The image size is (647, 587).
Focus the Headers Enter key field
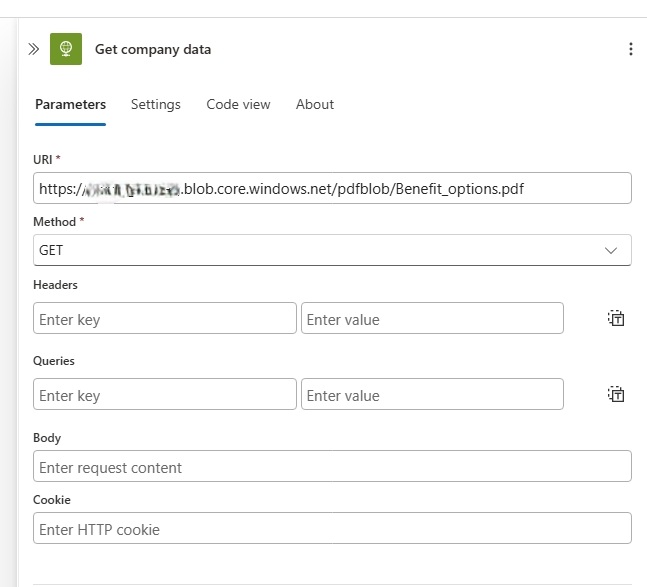165,318
